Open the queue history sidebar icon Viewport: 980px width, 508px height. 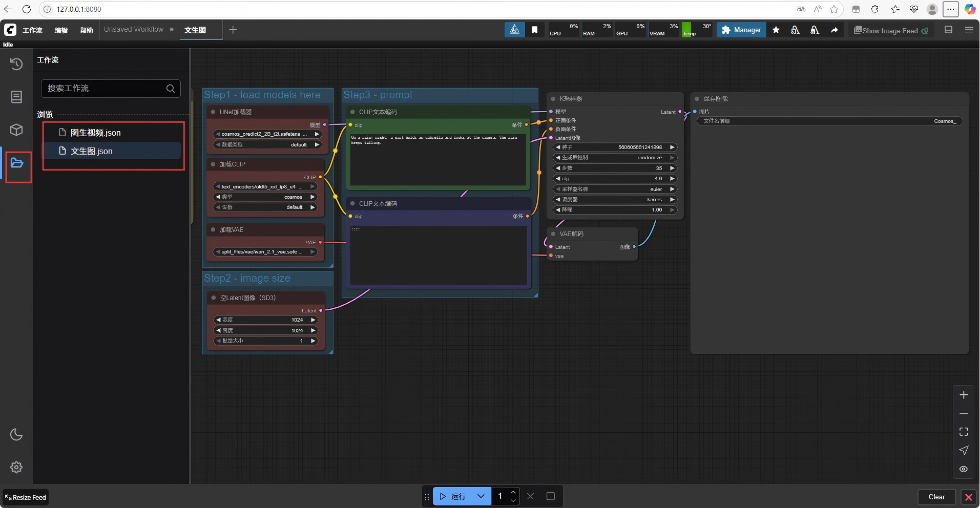[16, 64]
